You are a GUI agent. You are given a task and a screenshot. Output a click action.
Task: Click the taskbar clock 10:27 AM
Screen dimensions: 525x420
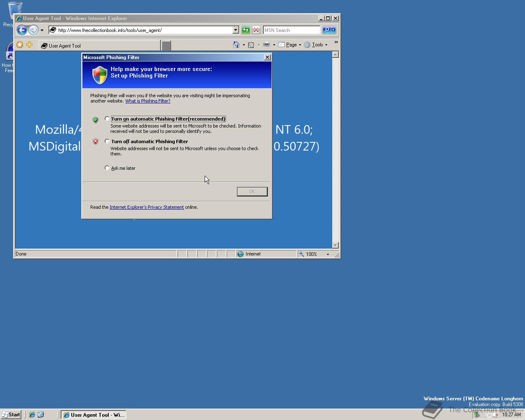point(511,415)
